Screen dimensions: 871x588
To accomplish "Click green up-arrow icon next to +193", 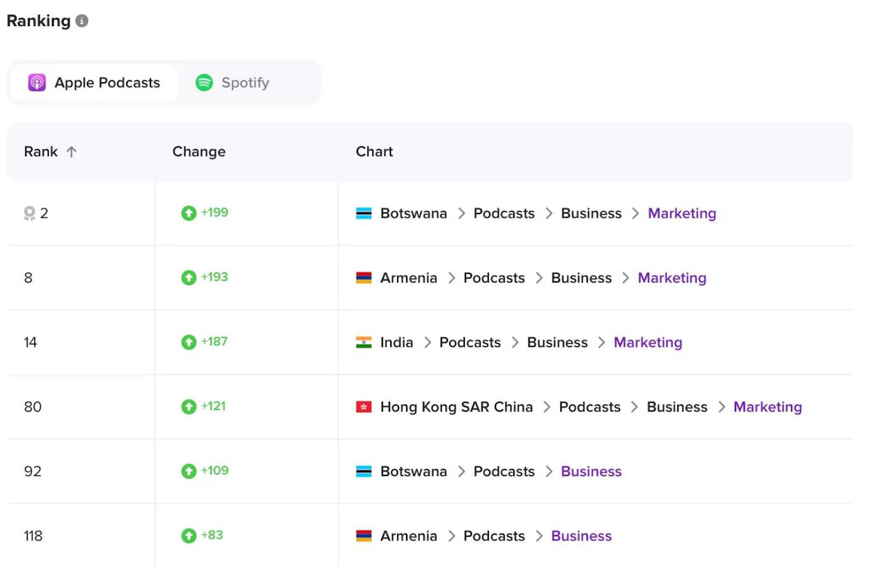I will (x=189, y=278).
